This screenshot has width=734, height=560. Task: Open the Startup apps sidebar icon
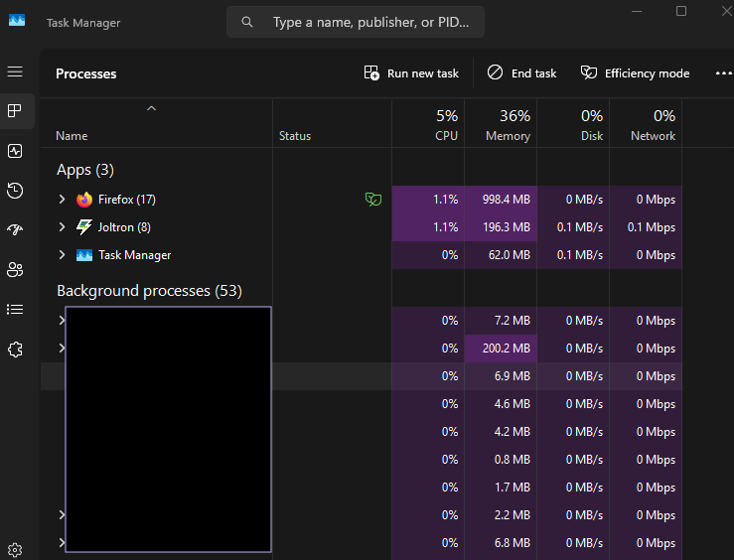15,230
